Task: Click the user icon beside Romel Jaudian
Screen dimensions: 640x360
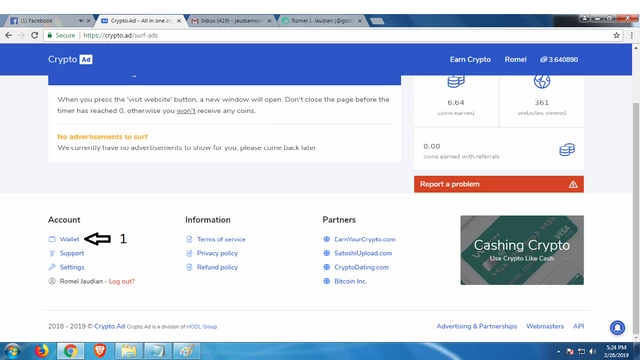Action: click(x=52, y=281)
